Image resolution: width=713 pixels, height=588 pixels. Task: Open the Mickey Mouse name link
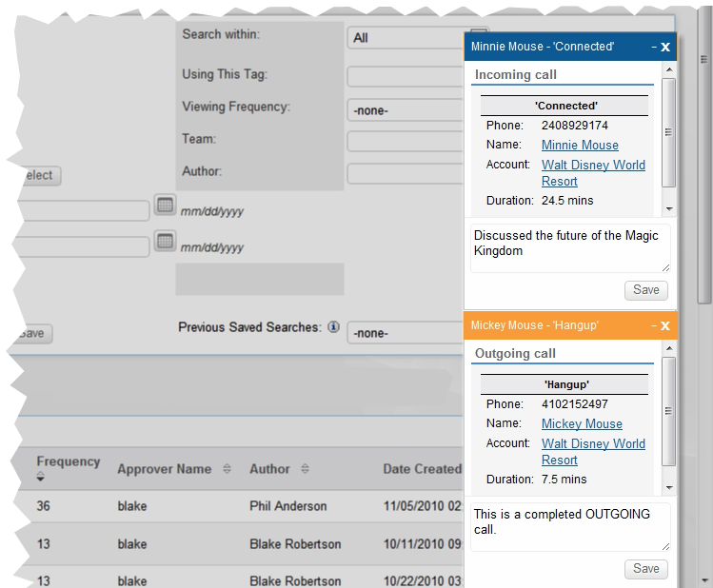(x=582, y=423)
